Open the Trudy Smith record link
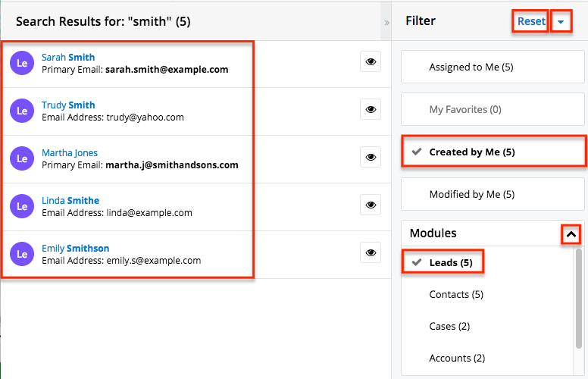Image resolution: width=588 pixels, height=379 pixels. [68, 105]
